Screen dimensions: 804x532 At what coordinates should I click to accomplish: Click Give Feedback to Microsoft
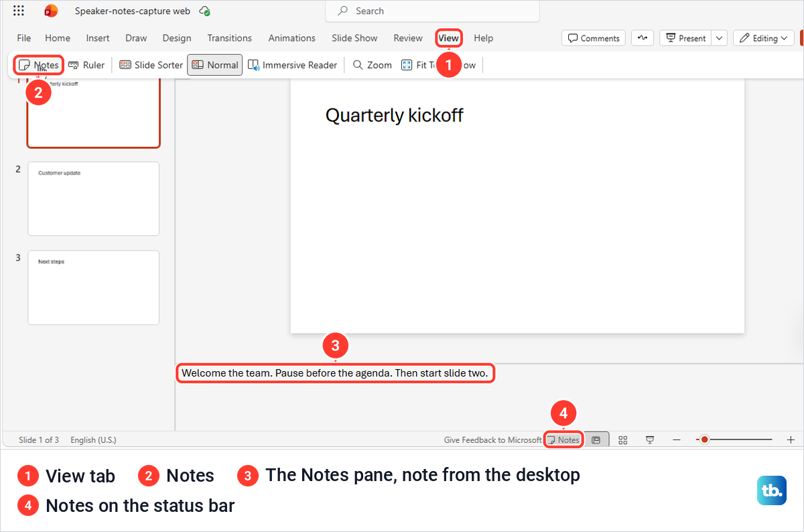[x=492, y=440]
